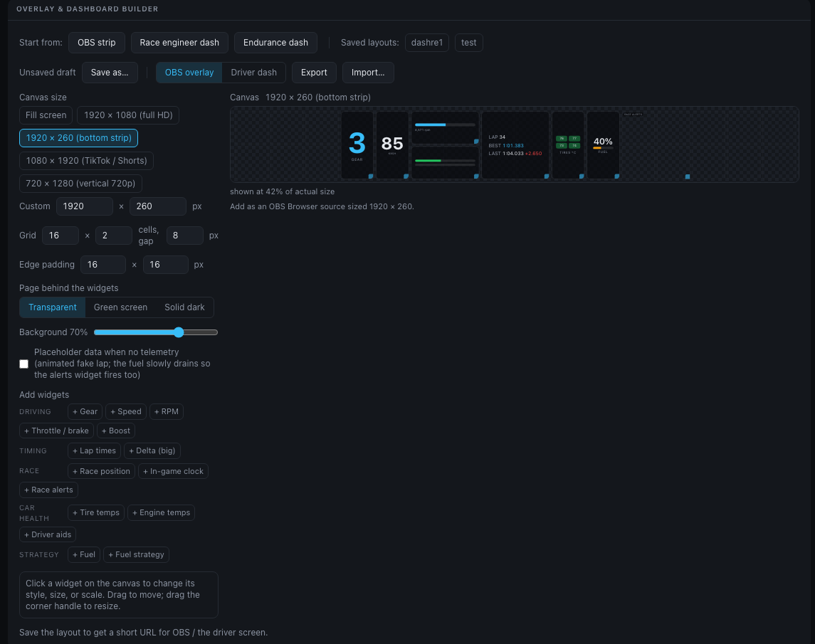Switch to OBS overlay mode
815x644 pixels.
189,73
